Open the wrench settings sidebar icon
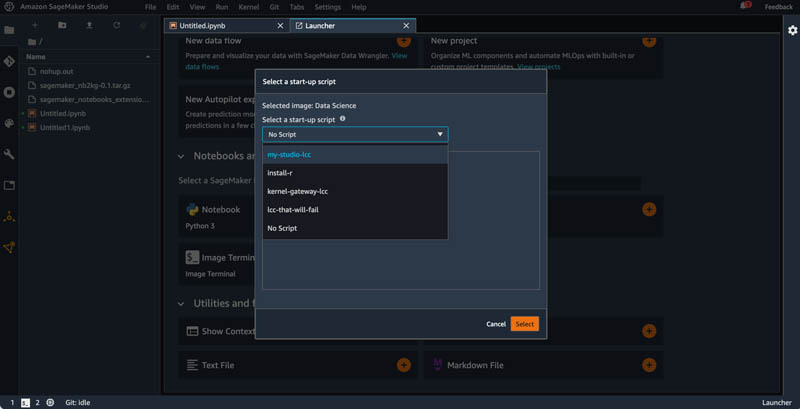Viewport: 800px width, 409px height. pos(9,154)
